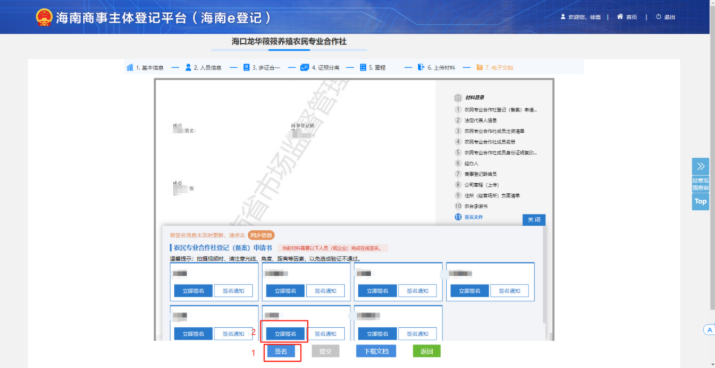Click the small circular A icon at right edge
Screen dimensions: 715x368
point(709,329)
